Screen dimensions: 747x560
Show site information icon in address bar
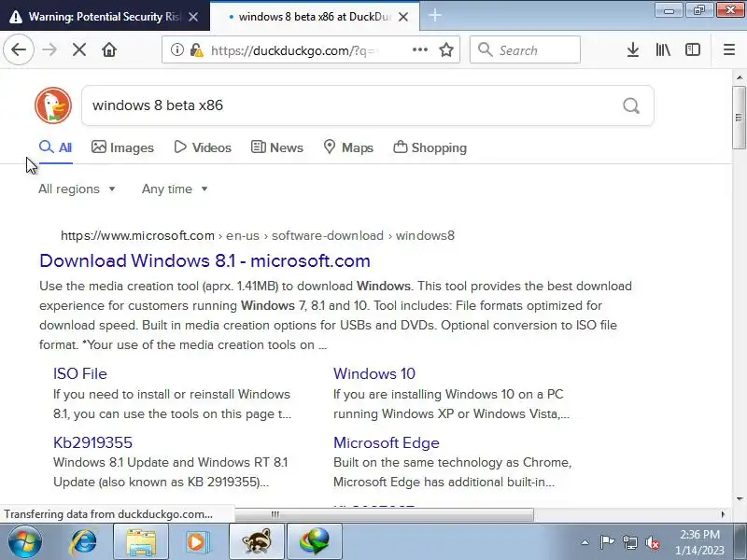tap(177, 49)
